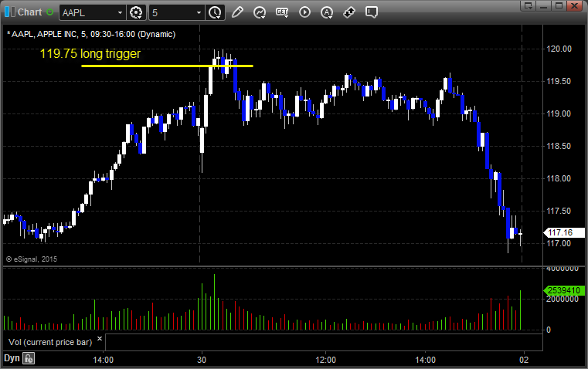Toggle the Dyn scaling lock icon
Viewport: 588px width, 369px height.
pyautogui.click(x=29, y=358)
